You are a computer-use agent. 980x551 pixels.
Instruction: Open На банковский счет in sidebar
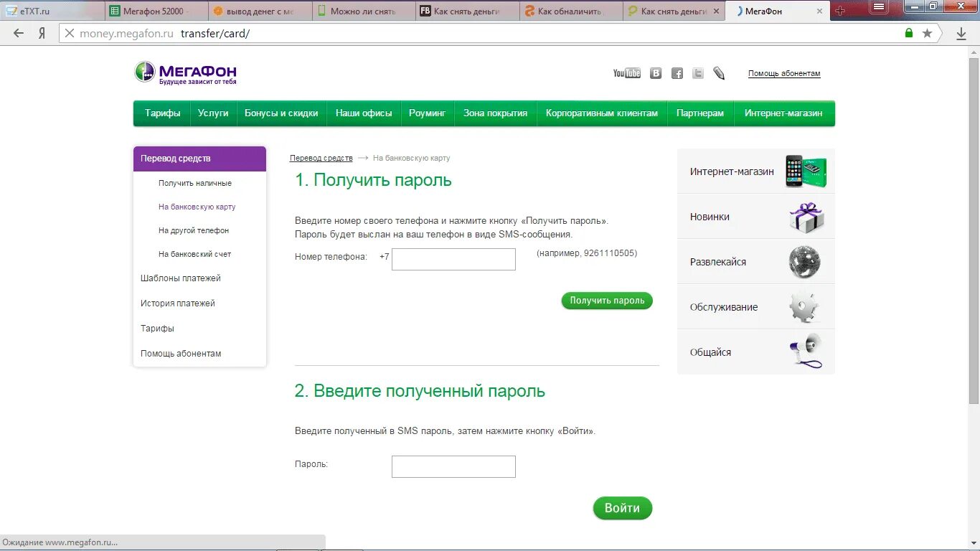195,254
